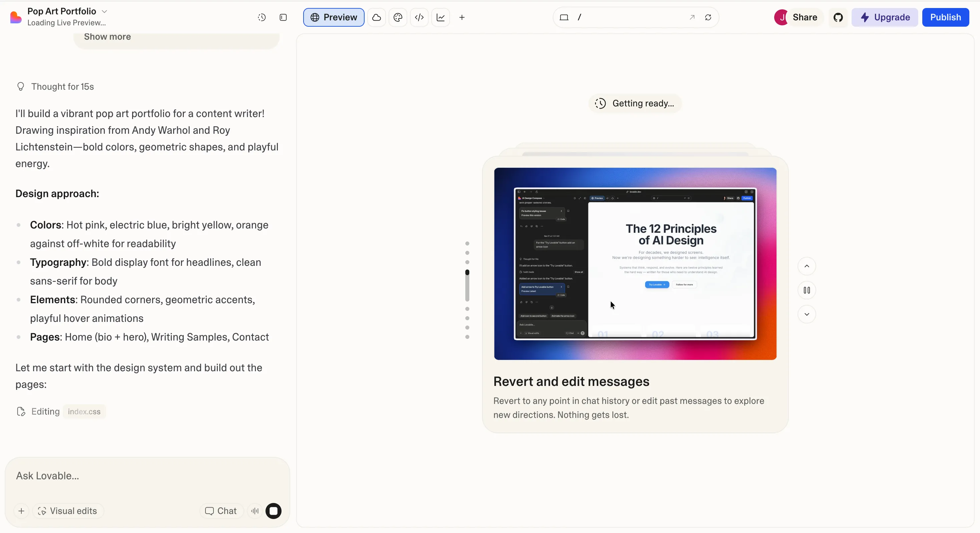Toggle Chat mode in prompt box

click(x=221, y=511)
